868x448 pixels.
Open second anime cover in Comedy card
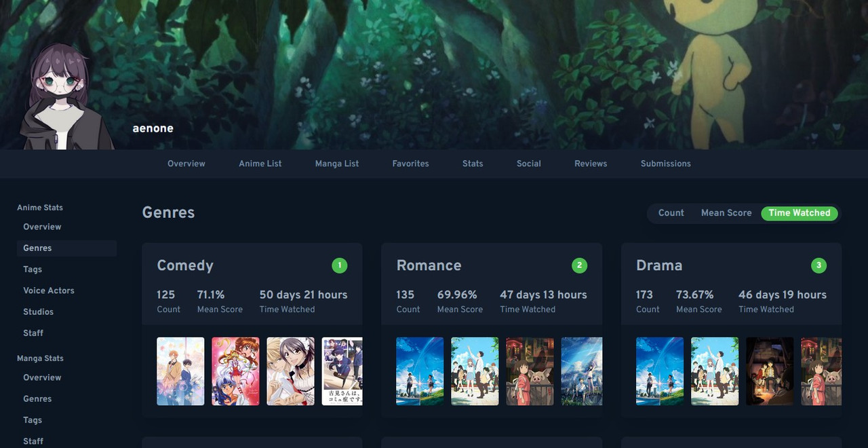pyautogui.click(x=235, y=371)
